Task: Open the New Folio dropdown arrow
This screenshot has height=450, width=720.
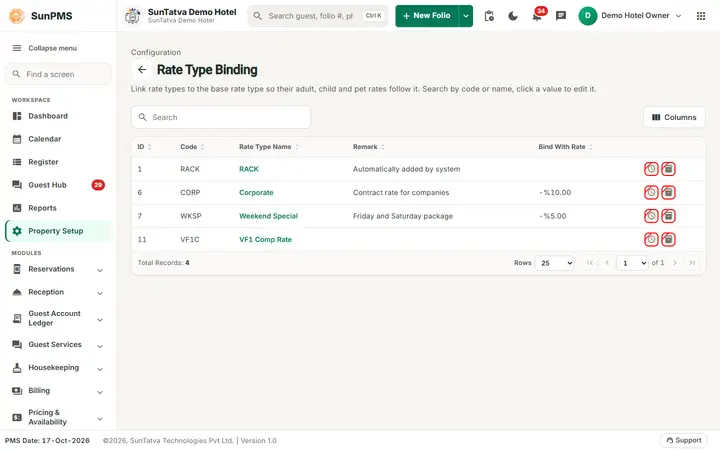Action: point(466,16)
